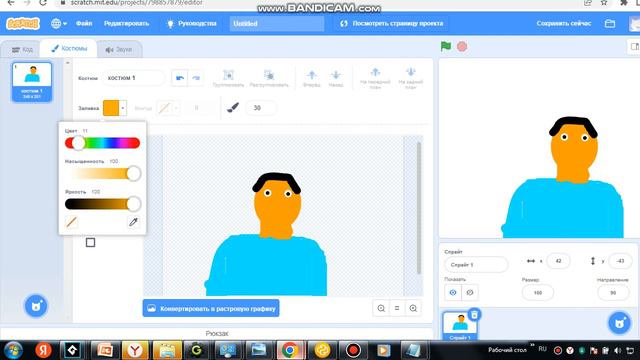The height and width of the screenshot is (360, 640).
Task: Open the outline color dropdown
Action: coord(168,108)
